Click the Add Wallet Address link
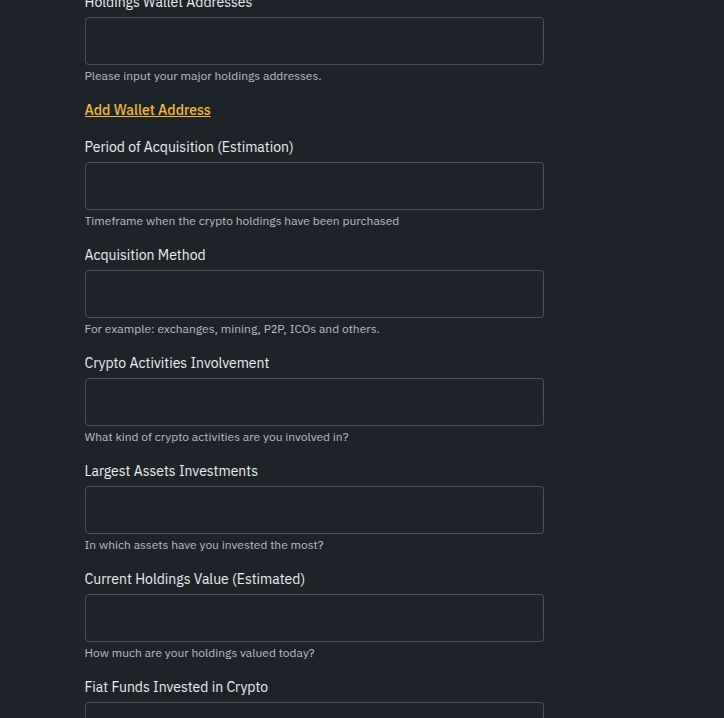 [148, 110]
